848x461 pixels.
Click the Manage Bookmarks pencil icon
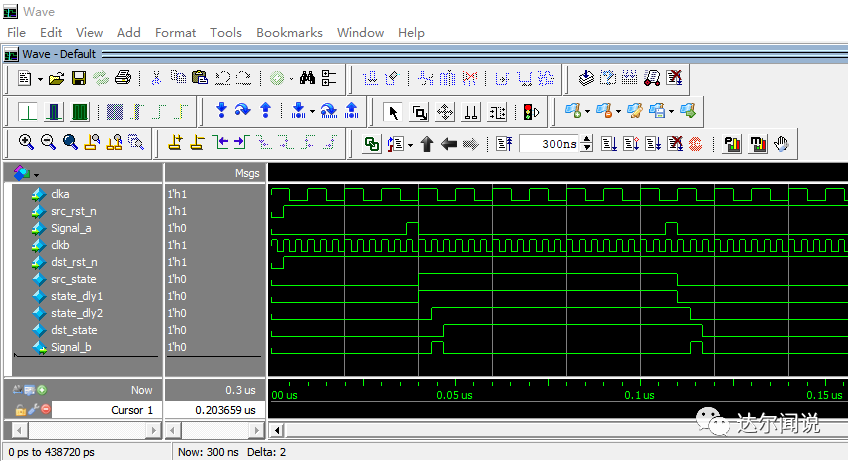tap(635, 111)
